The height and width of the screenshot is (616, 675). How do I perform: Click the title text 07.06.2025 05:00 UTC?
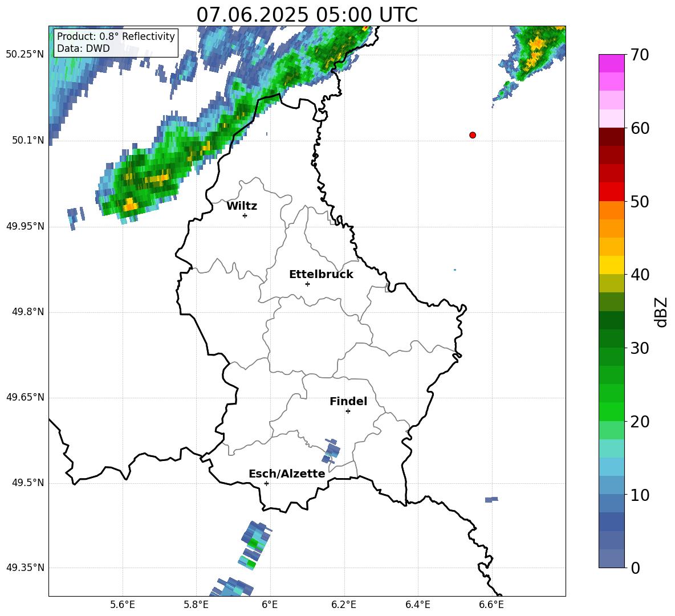click(307, 15)
